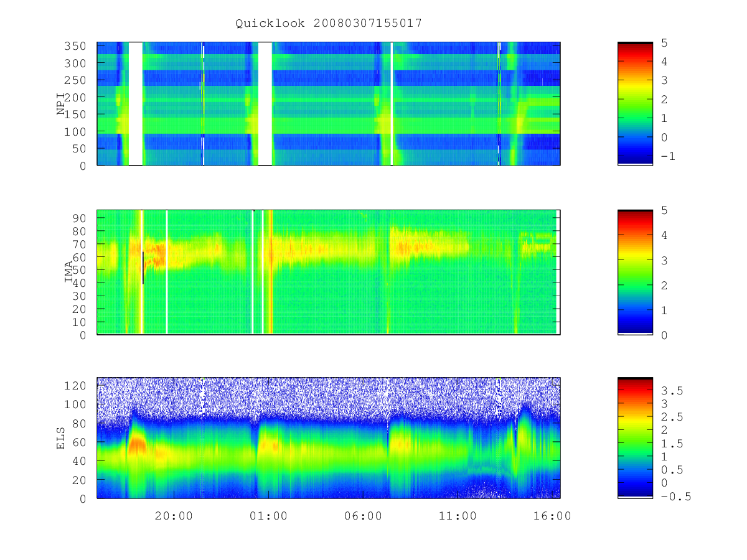This screenshot has height=560, width=747.
Task: Click the IMA axis label
Action: [x=68, y=272]
